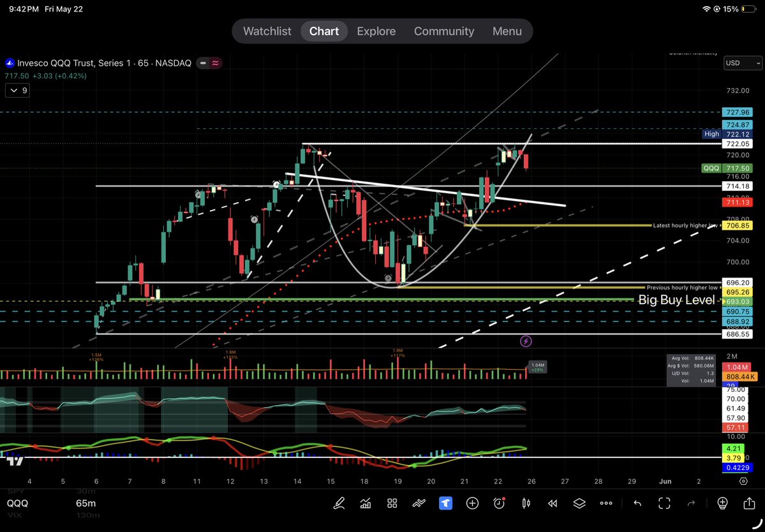The width and height of the screenshot is (765, 532).
Task: Open the Menu tab
Action: click(x=507, y=31)
